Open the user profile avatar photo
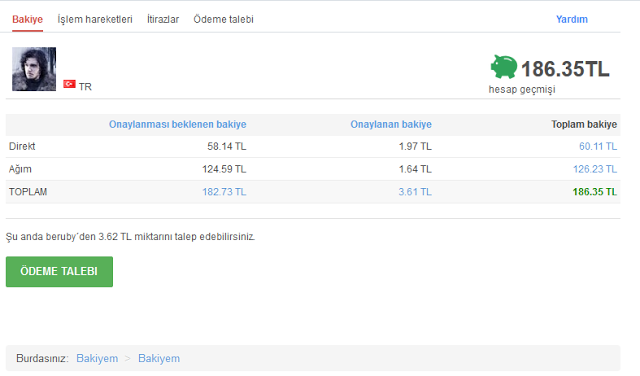Screen dimensions: 640x376 (x=34, y=69)
